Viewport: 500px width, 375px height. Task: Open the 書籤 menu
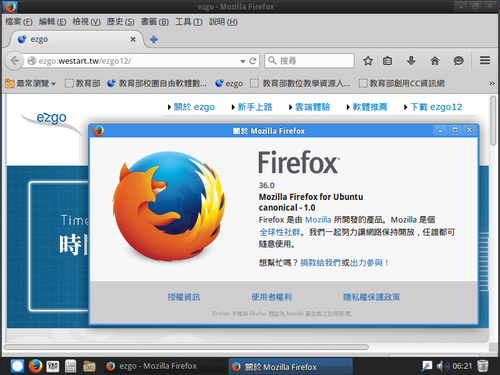point(155,22)
